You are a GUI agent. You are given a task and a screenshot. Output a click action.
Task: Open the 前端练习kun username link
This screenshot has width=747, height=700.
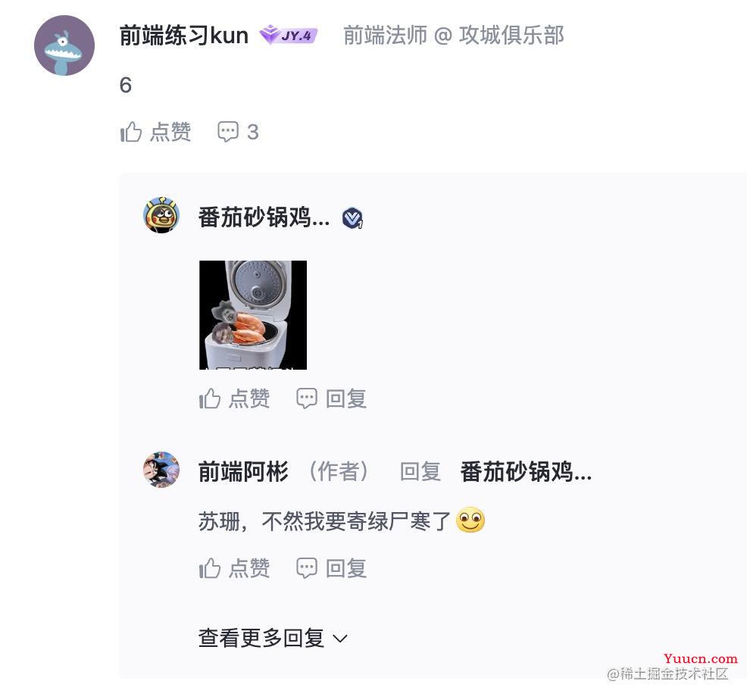pos(184,36)
